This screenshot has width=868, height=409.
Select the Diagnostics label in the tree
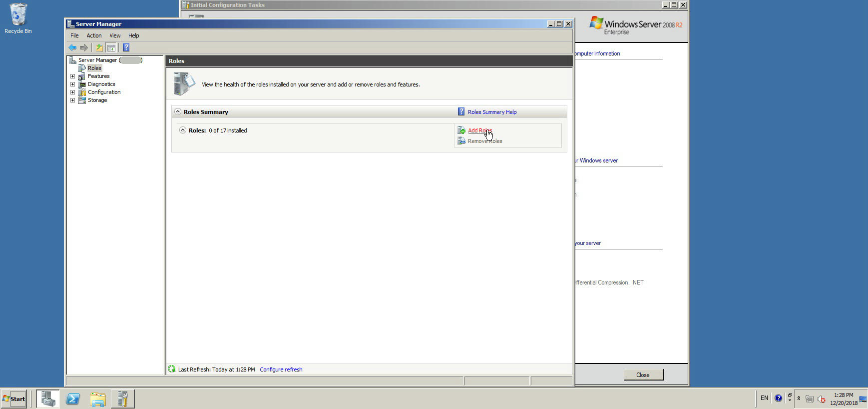pyautogui.click(x=101, y=84)
